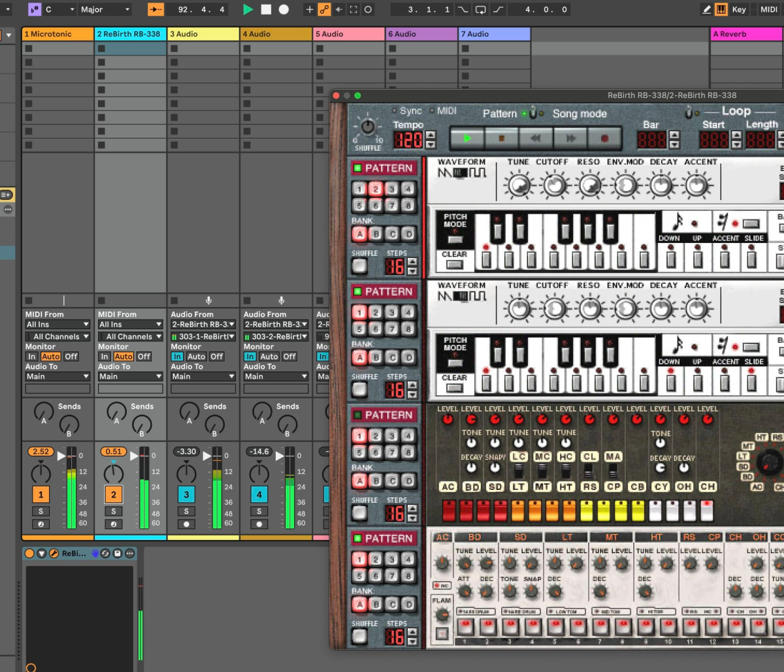Click the stop button in ReBirth transport

coord(501,138)
